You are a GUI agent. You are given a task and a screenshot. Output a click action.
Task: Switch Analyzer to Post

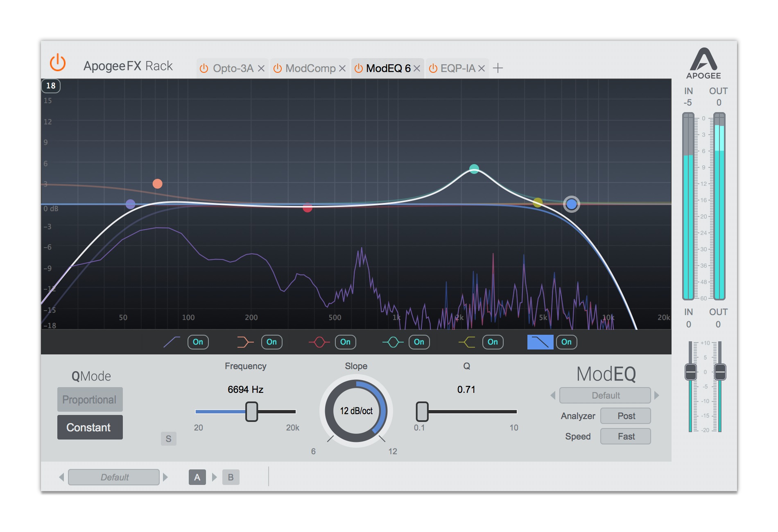tap(625, 416)
